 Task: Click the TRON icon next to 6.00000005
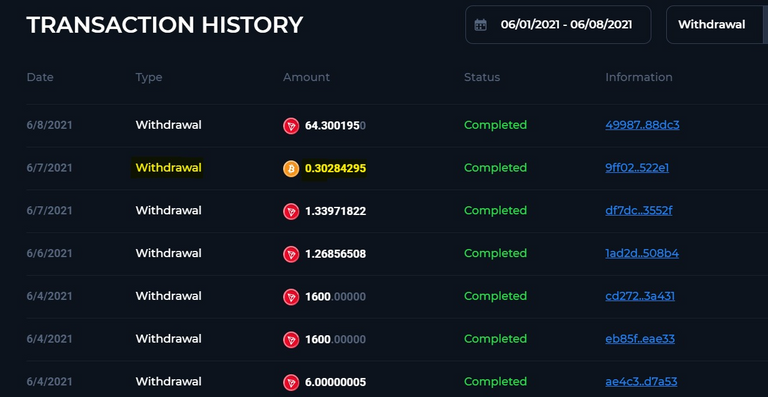coord(291,382)
